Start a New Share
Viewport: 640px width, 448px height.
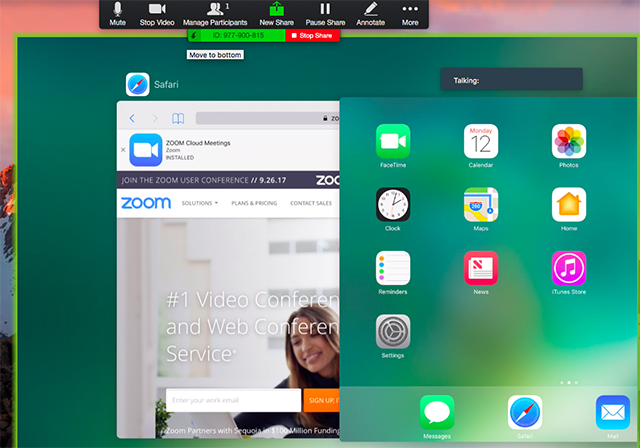(277, 14)
